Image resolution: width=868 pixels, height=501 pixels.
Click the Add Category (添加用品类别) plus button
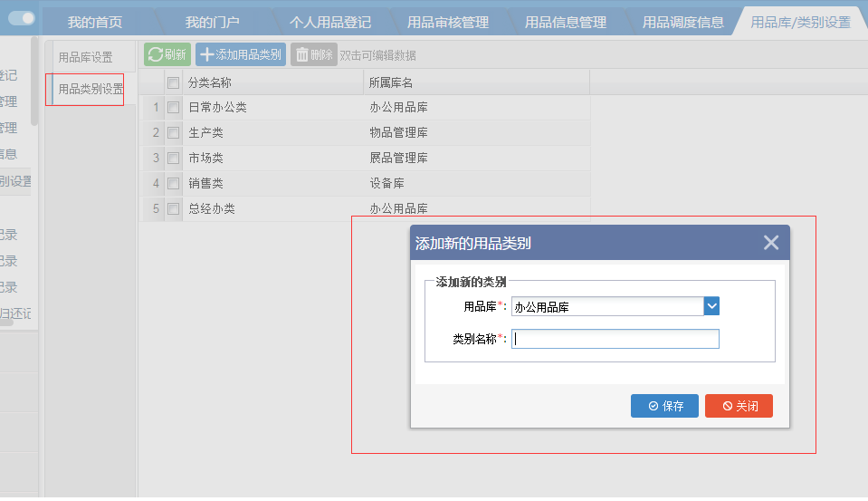240,55
